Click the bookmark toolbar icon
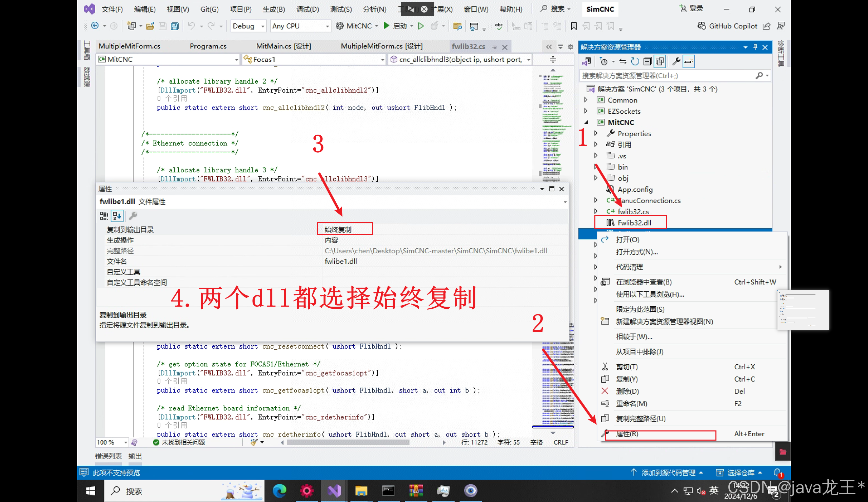Screen dimensions: 868x502 (x=573, y=26)
